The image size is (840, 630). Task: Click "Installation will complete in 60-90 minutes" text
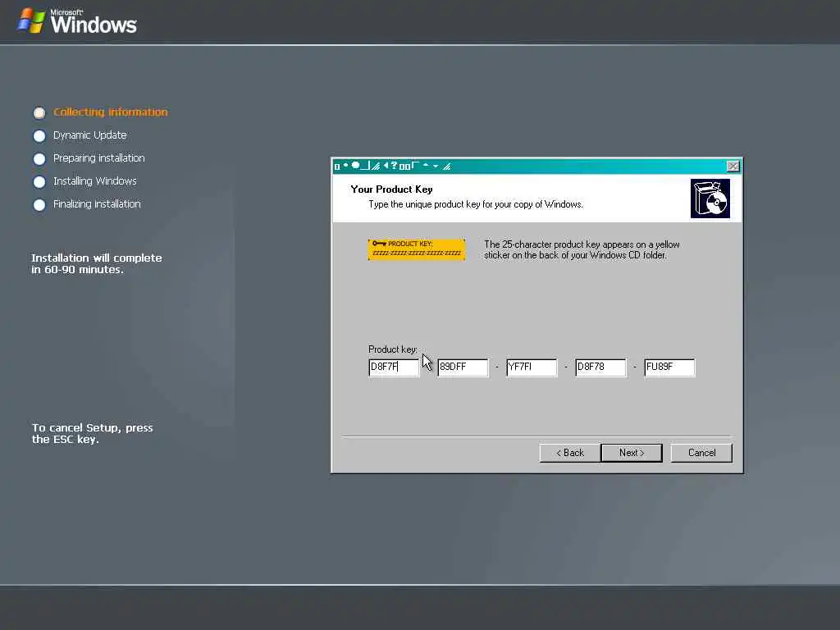click(x=97, y=263)
